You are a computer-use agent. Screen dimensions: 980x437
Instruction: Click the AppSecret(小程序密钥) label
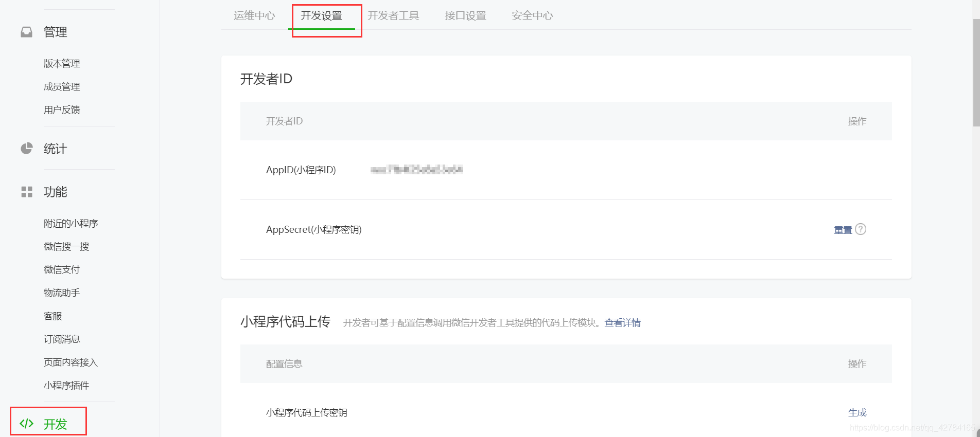click(x=313, y=229)
